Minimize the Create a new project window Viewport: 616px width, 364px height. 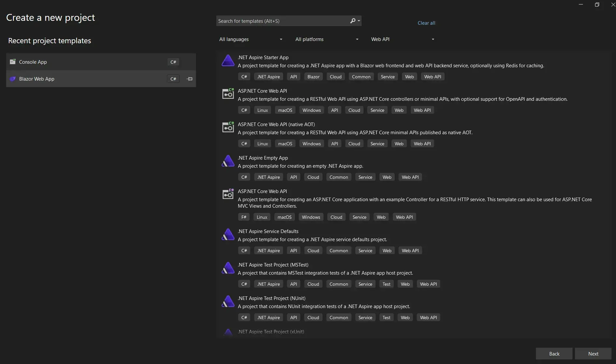[581, 5]
